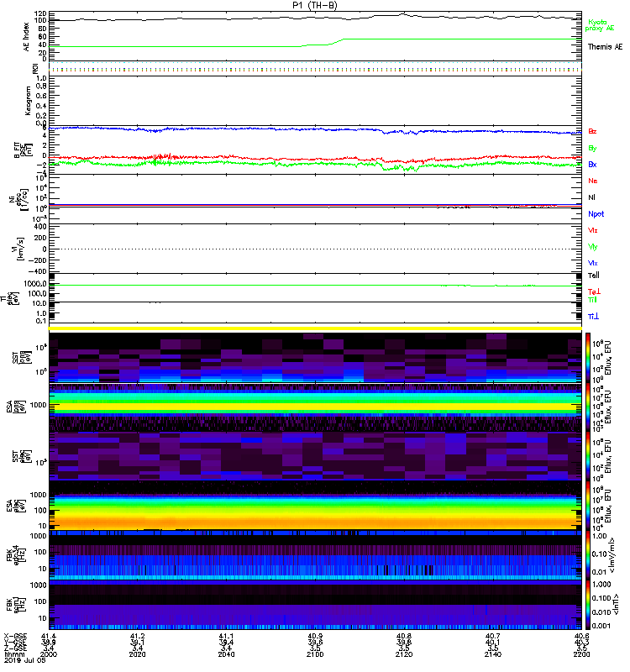
Task: Select the blue Ti perpendicular legend label
Action: (x=593, y=317)
